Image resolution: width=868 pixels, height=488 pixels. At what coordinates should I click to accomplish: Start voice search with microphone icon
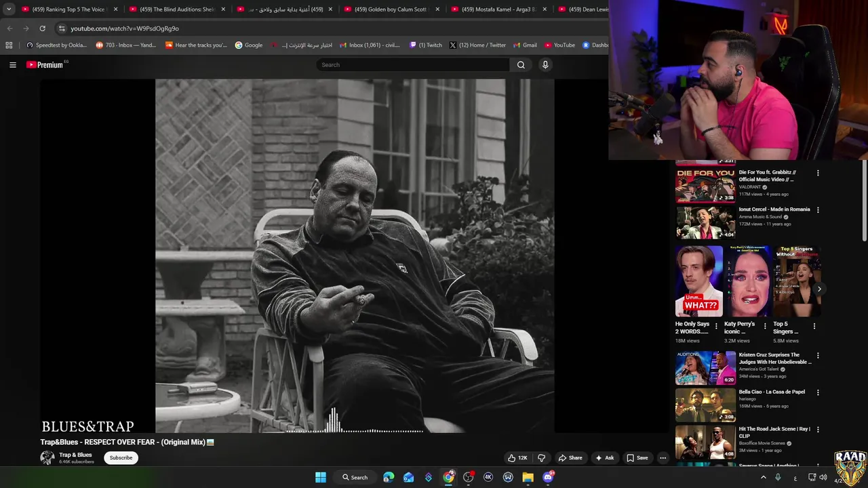click(x=545, y=65)
